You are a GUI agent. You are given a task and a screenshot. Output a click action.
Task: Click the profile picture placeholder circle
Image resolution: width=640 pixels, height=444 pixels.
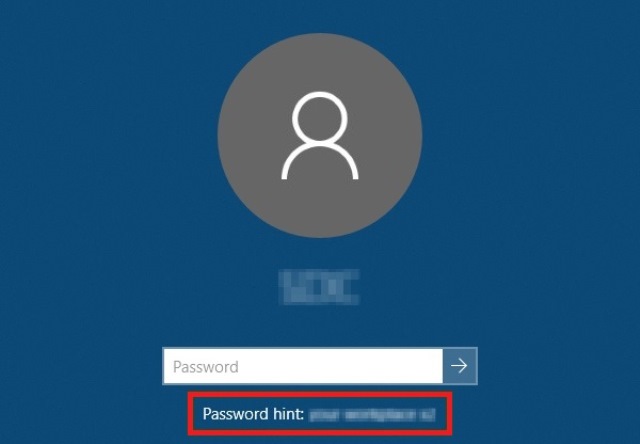point(320,135)
